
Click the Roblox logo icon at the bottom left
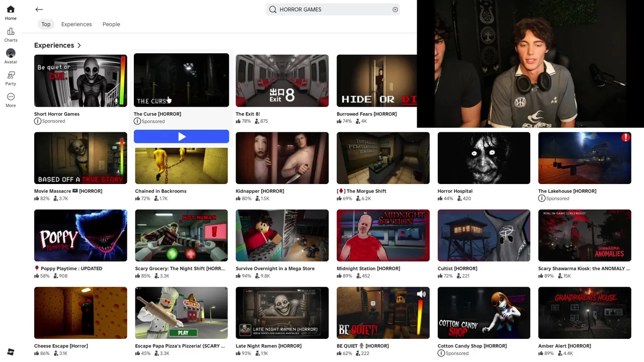coord(11,352)
